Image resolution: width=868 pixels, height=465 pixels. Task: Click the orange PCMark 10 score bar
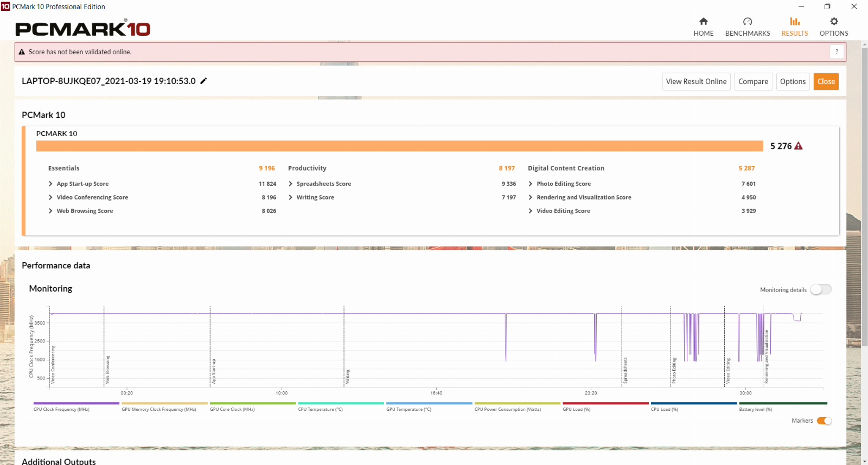pyautogui.click(x=400, y=146)
